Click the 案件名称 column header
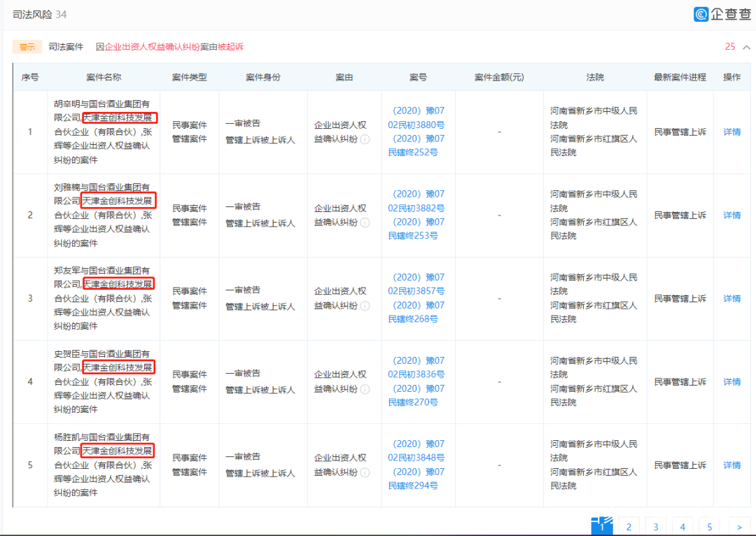 click(x=104, y=77)
